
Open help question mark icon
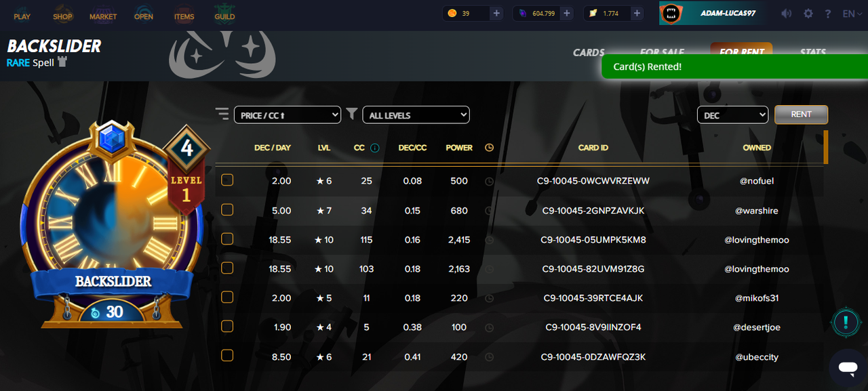[828, 14]
